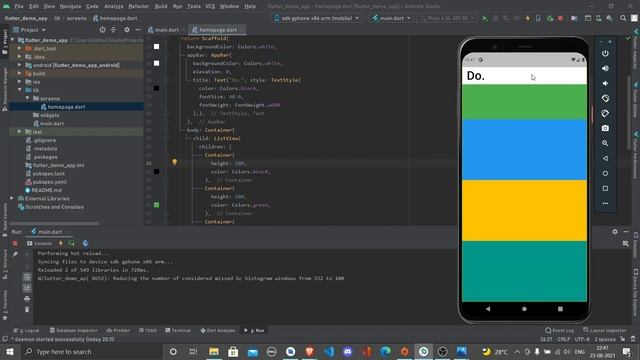Expand the android folder
Viewport: 640px width, 360px height.
[x=20, y=65]
